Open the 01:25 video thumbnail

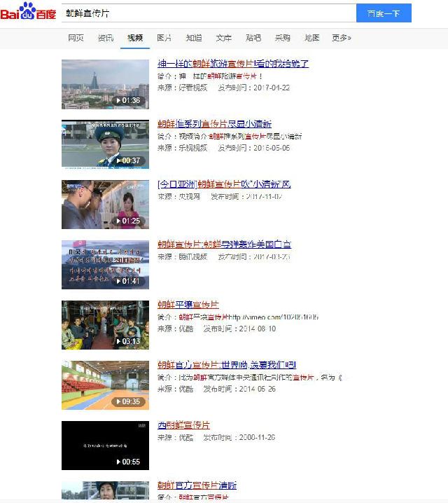click(x=105, y=205)
